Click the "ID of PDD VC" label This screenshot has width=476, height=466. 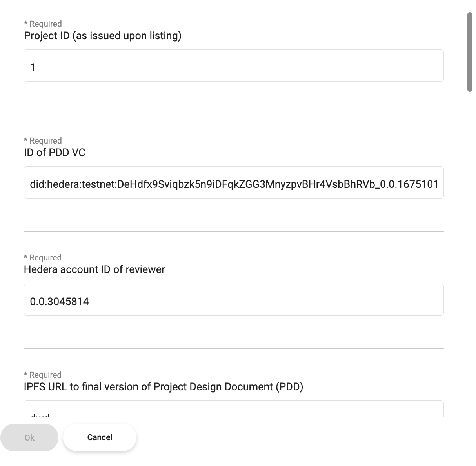click(x=55, y=153)
